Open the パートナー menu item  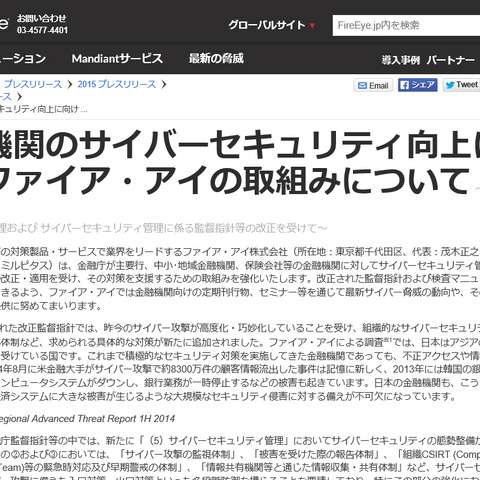(x=451, y=60)
